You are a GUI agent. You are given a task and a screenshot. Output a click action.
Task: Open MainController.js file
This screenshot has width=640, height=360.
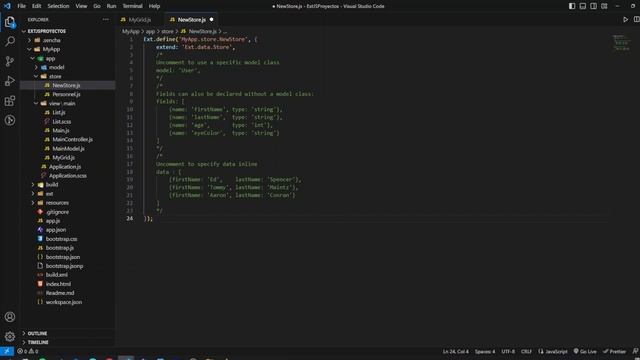point(72,139)
